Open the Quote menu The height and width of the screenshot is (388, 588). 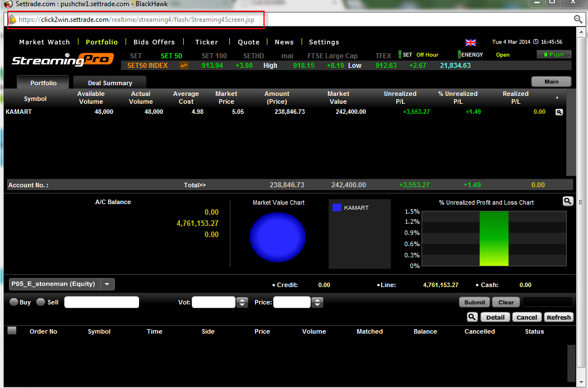(249, 42)
